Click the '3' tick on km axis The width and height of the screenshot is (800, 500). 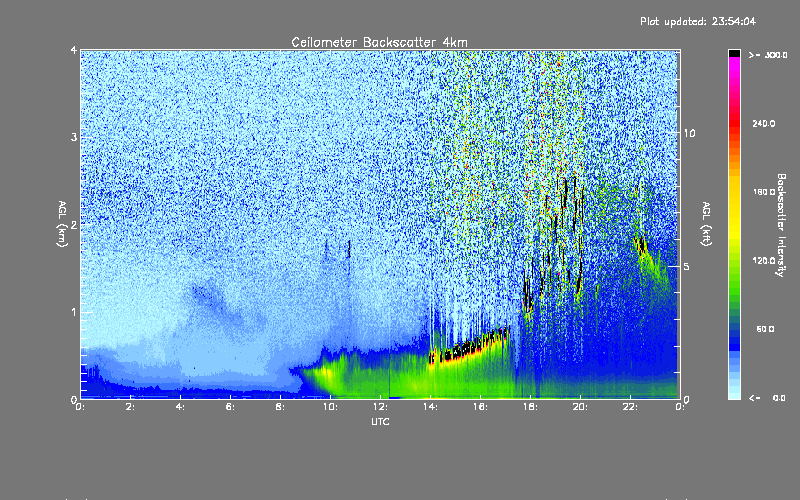(x=74, y=137)
